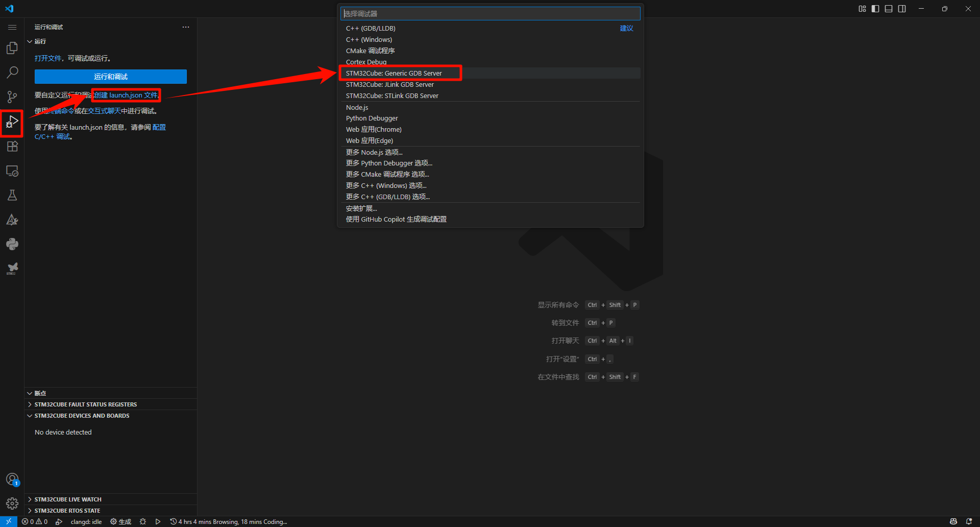This screenshot has width=980, height=527.
Task: Open the Explorer view in activity bar
Action: [x=12, y=48]
